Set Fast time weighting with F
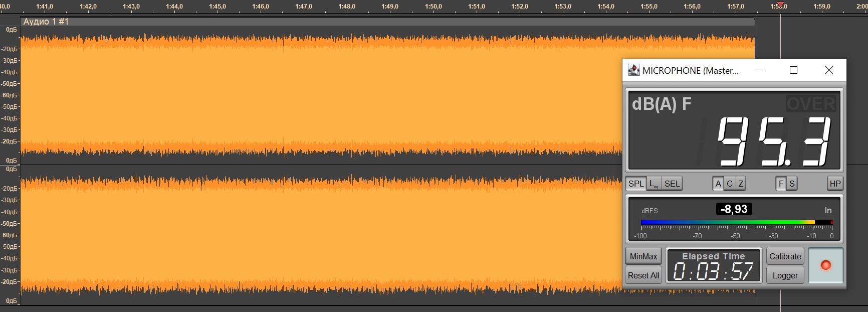This screenshot has height=312, width=868. coord(781,184)
